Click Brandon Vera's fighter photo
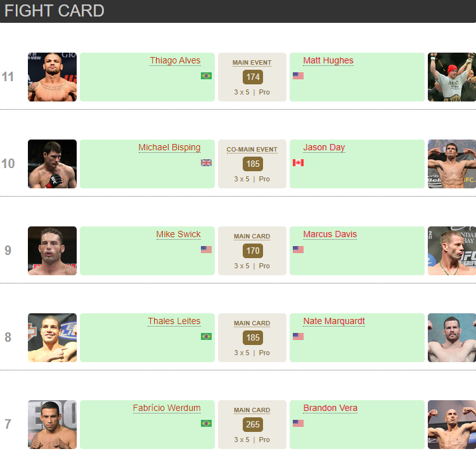 pyautogui.click(x=451, y=424)
